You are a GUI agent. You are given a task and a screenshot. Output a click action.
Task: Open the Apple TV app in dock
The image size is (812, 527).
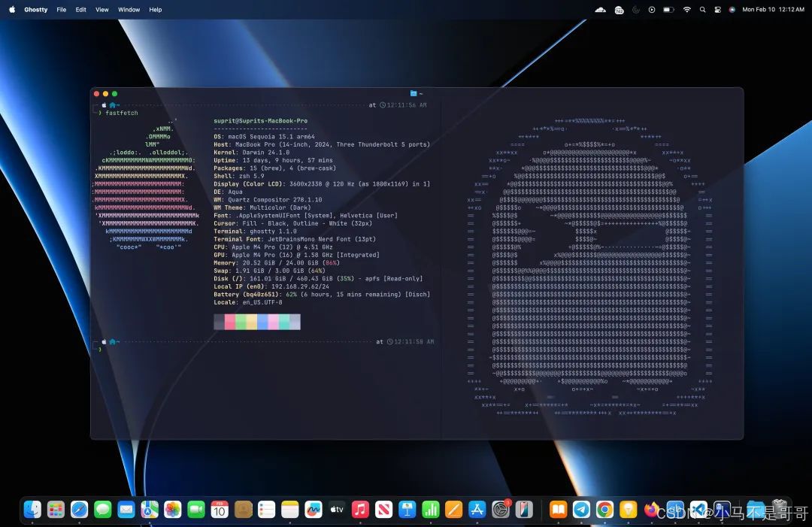pyautogui.click(x=337, y=510)
